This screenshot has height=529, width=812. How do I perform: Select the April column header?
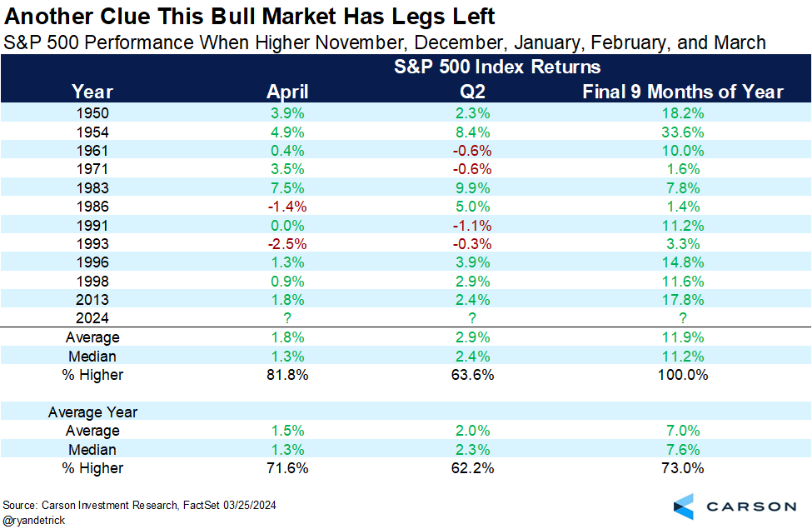287,92
